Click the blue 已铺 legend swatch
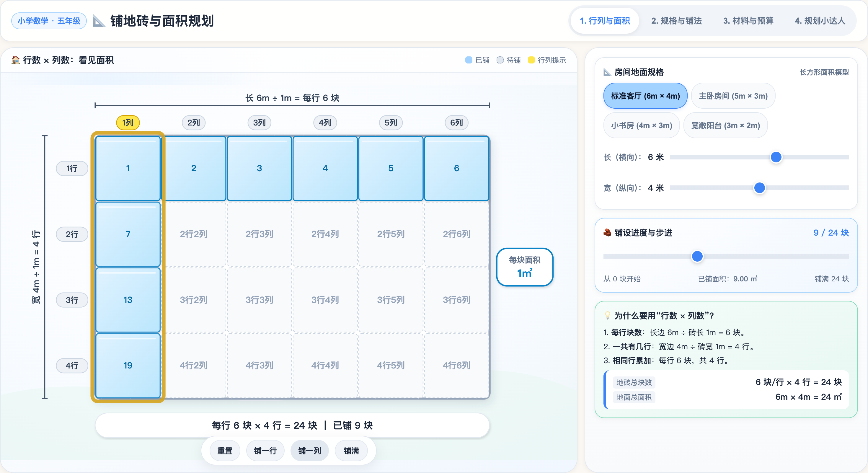This screenshot has height=473, width=868. point(469,60)
